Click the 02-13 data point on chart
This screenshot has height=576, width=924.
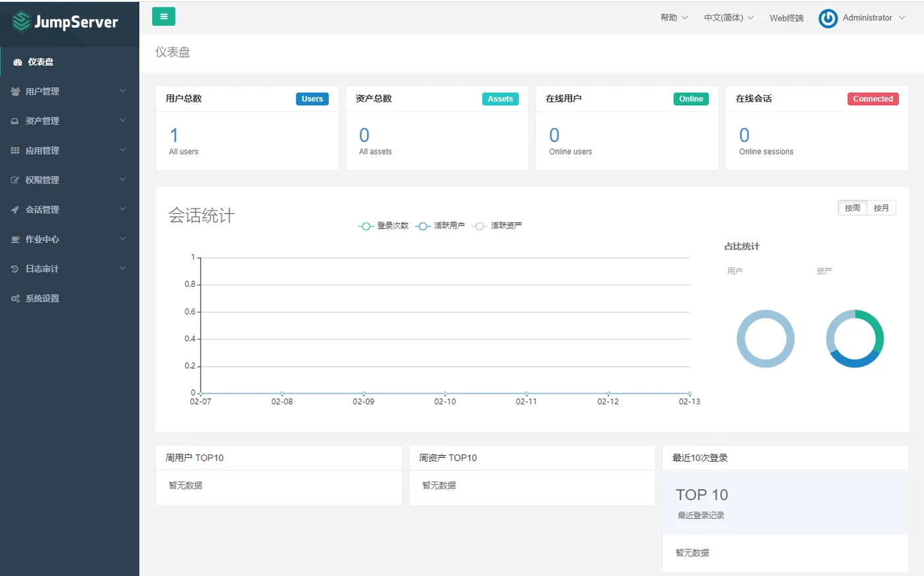click(690, 394)
